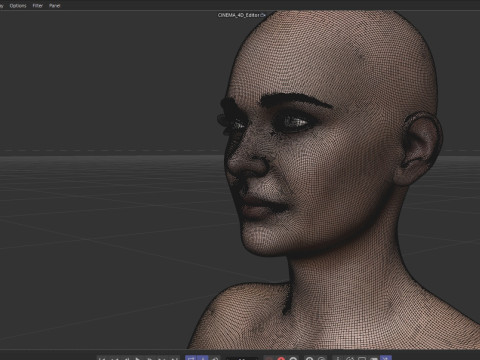This screenshot has height=360, width=480.
Task: Click the camera icon beside CINEMA_4D_Editor
Action: 263,15
